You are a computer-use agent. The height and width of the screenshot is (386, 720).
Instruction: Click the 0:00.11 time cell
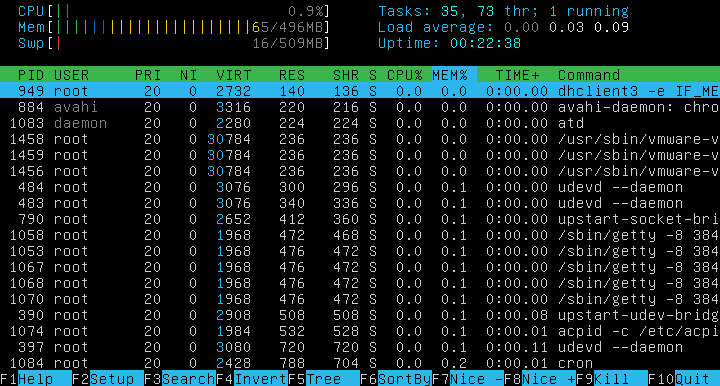coord(517,347)
